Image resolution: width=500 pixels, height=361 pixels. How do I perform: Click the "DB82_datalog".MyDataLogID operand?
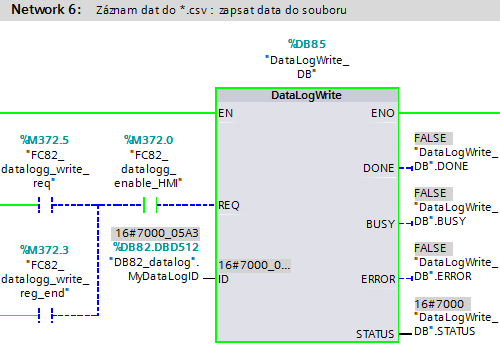[154, 269]
